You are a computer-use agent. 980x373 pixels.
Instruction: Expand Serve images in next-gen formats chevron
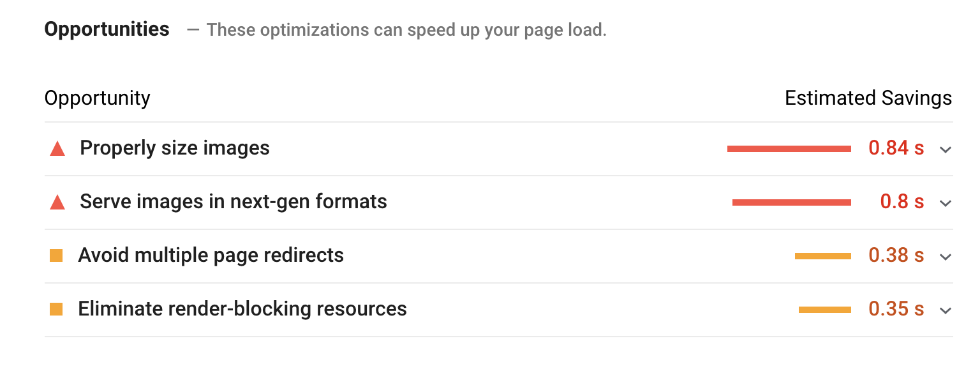946,203
